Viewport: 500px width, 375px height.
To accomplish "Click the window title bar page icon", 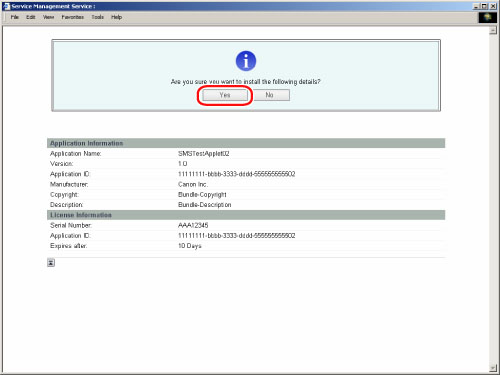I will (x=6, y=6).
